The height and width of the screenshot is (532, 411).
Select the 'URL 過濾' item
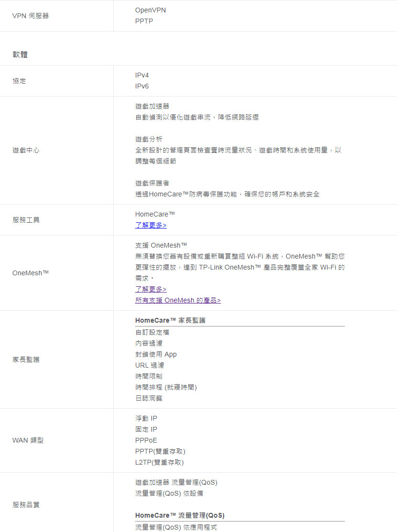(150, 365)
